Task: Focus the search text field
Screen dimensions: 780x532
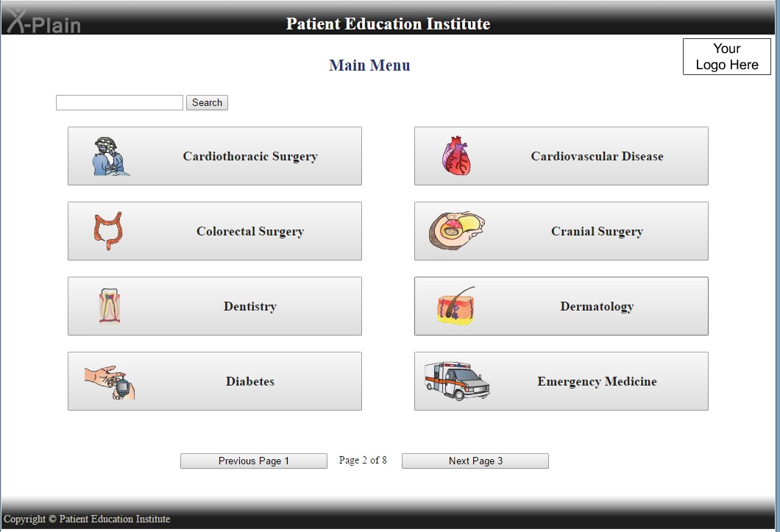Action: click(x=119, y=103)
